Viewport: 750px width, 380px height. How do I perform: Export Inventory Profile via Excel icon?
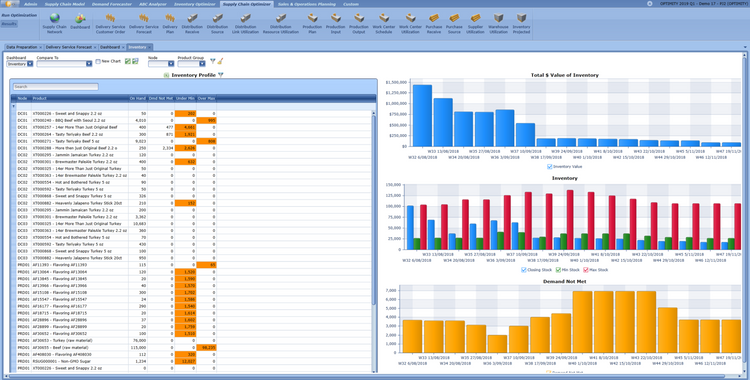(x=166, y=75)
